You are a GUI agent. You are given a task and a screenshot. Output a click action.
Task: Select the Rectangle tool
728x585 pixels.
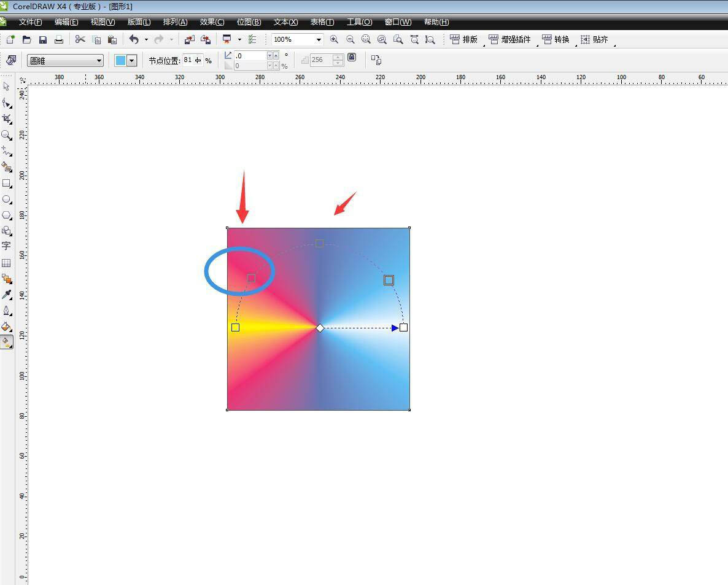click(x=7, y=184)
